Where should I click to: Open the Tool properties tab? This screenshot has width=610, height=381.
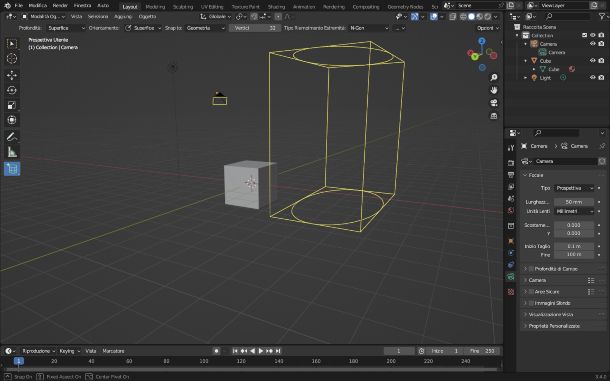pos(511,147)
